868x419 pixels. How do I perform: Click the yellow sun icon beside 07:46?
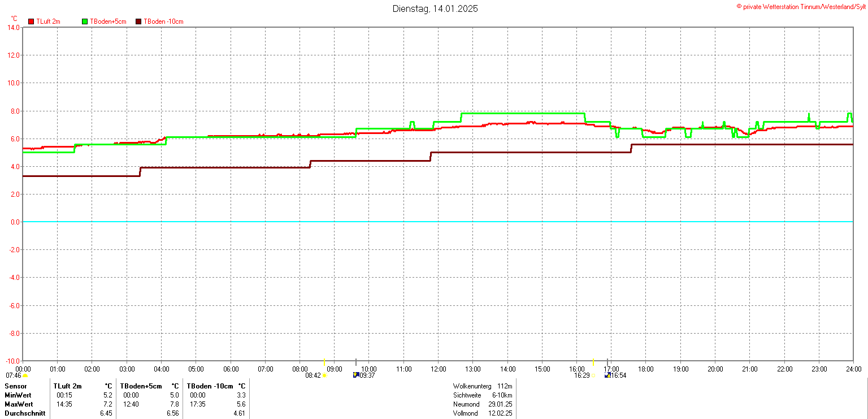[x=25, y=375]
